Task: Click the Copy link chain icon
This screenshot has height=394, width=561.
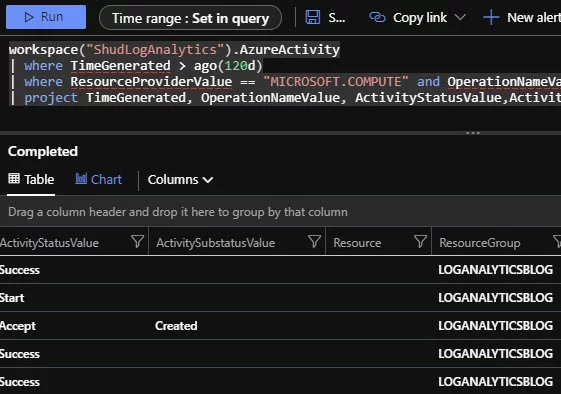Action: 377,17
